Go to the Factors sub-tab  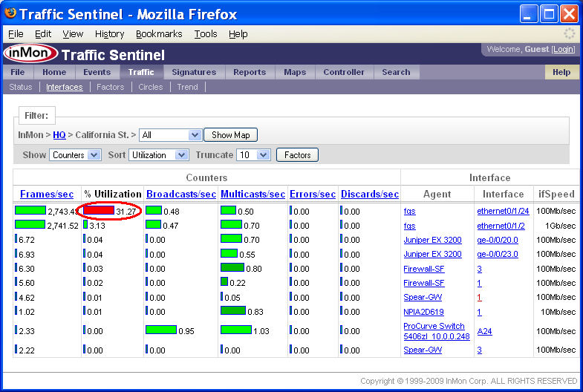point(110,87)
